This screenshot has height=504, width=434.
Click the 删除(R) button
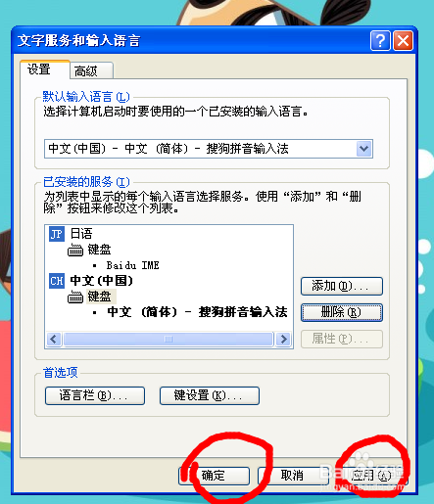pos(342,312)
